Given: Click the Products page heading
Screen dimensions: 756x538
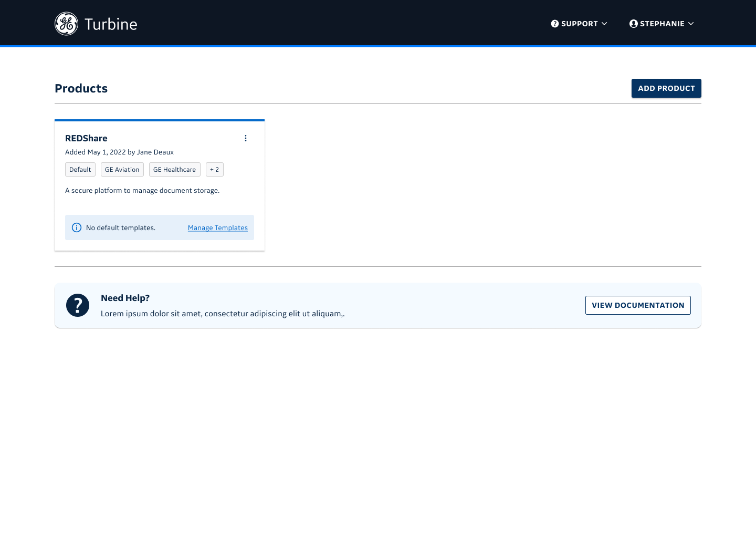Looking at the screenshot, I should (81, 88).
